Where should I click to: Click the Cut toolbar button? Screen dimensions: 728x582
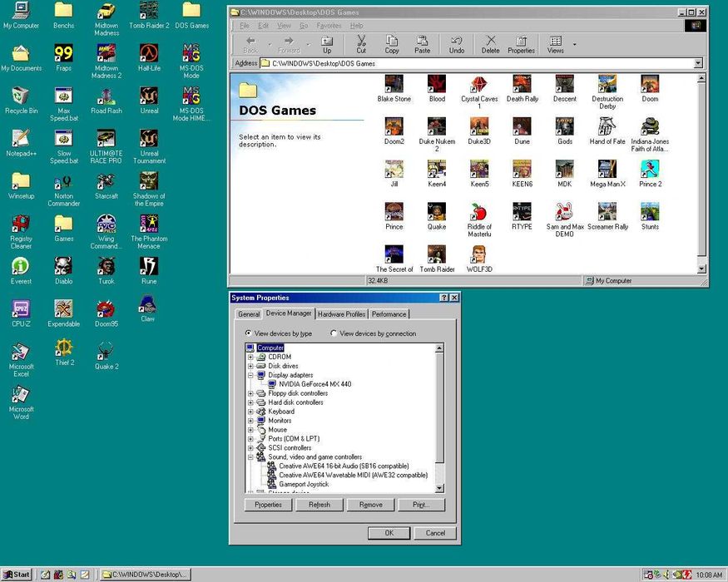[x=361, y=45]
